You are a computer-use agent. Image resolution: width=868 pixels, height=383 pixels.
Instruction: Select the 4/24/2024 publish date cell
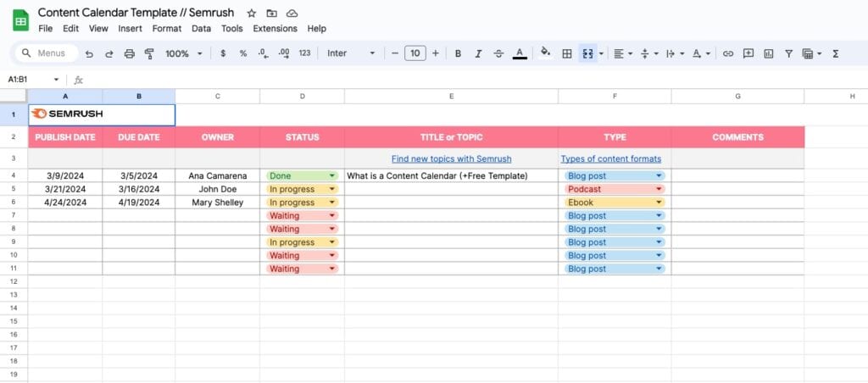click(x=65, y=203)
